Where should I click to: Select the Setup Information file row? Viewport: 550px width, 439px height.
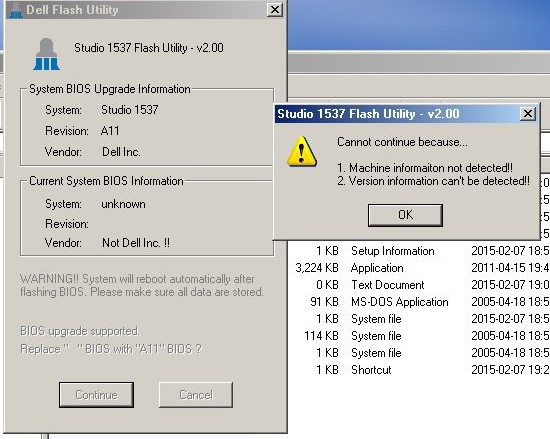pos(422,251)
